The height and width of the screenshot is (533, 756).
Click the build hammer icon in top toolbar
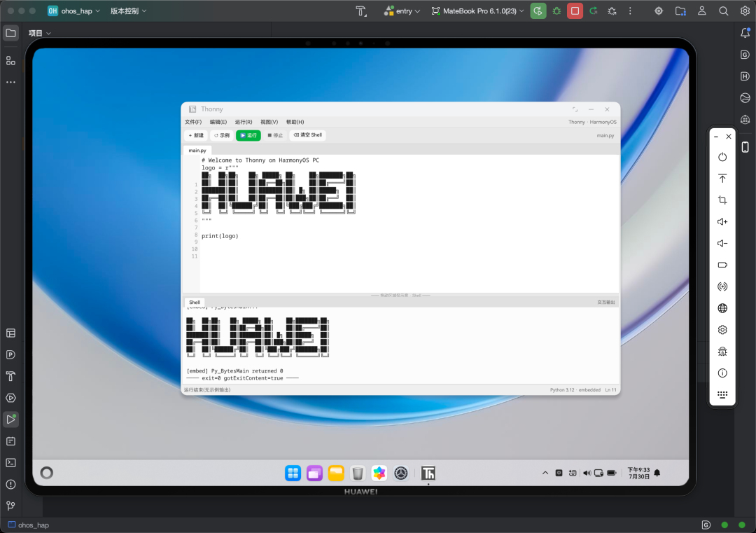coord(361,11)
